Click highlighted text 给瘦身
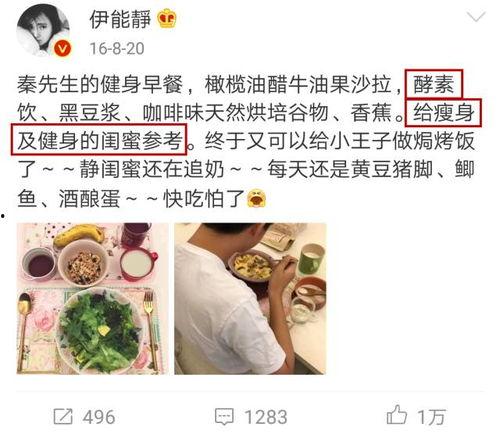This screenshot has height=441, width=500. 443,113
